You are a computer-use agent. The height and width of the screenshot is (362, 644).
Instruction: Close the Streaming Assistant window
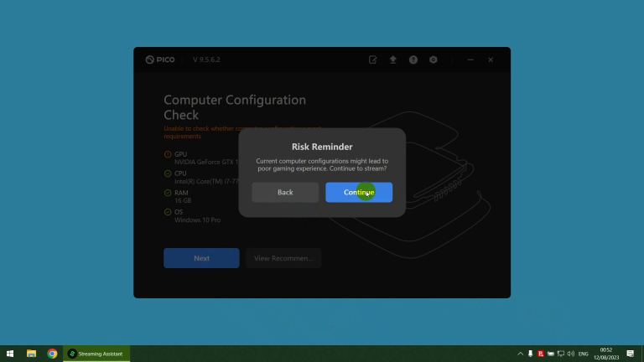tap(491, 60)
